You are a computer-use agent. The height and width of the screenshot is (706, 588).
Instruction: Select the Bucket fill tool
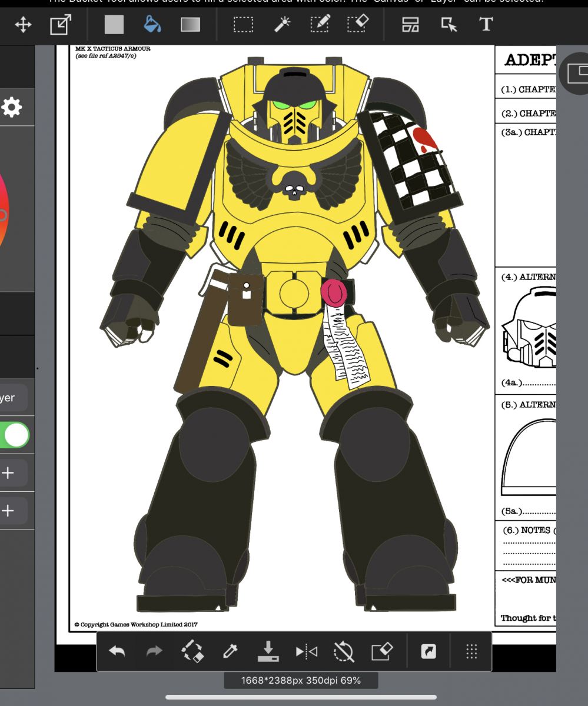tap(152, 25)
